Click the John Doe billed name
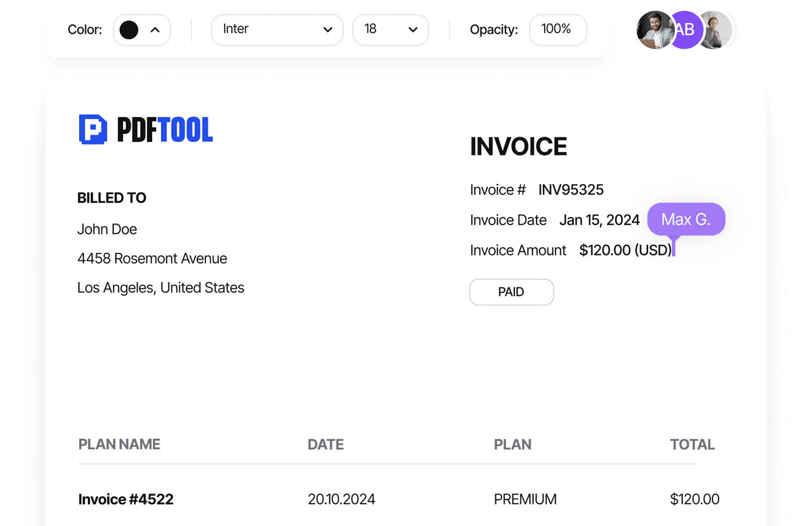Screen dimensions: 812x526 (x=107, y=229)
